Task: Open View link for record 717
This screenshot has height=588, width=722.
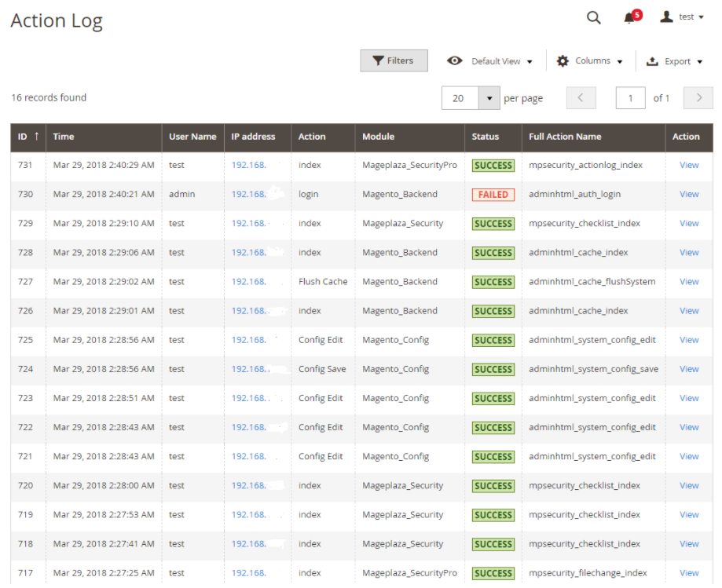Action: (689, 573)
